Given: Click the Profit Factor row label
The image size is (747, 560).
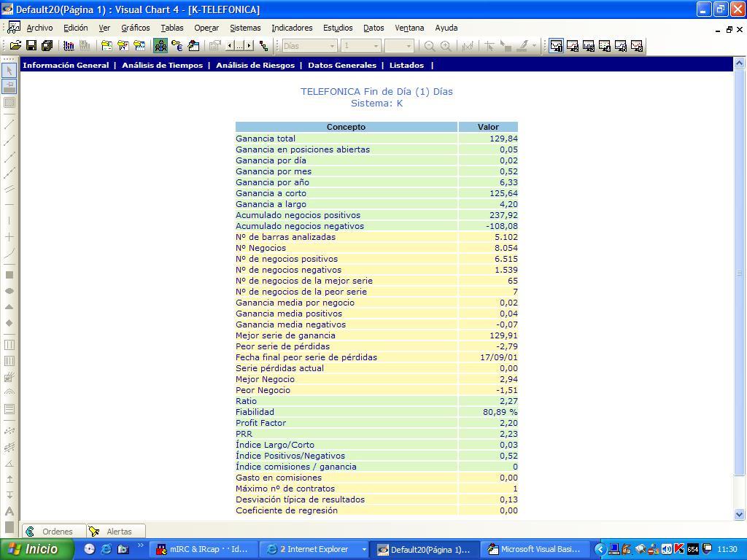Looking at the screenshot, I should click(x=260, y=423).
